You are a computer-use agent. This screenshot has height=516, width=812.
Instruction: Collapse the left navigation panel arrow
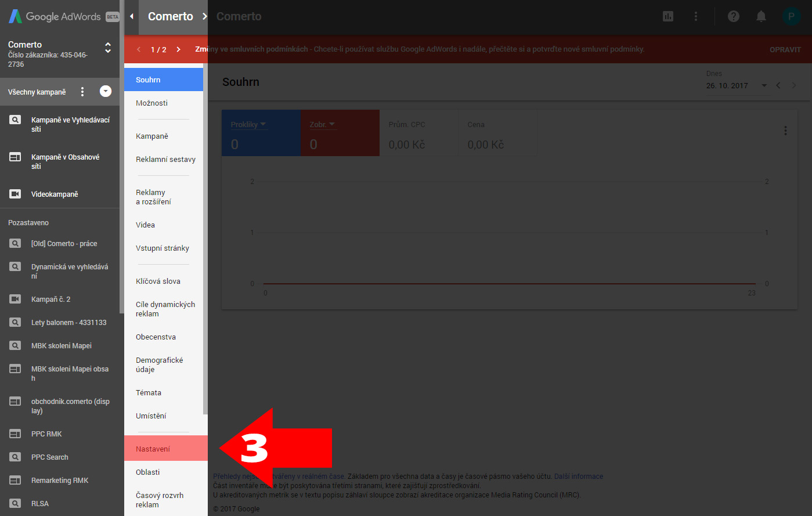click(x=132, y=16)
